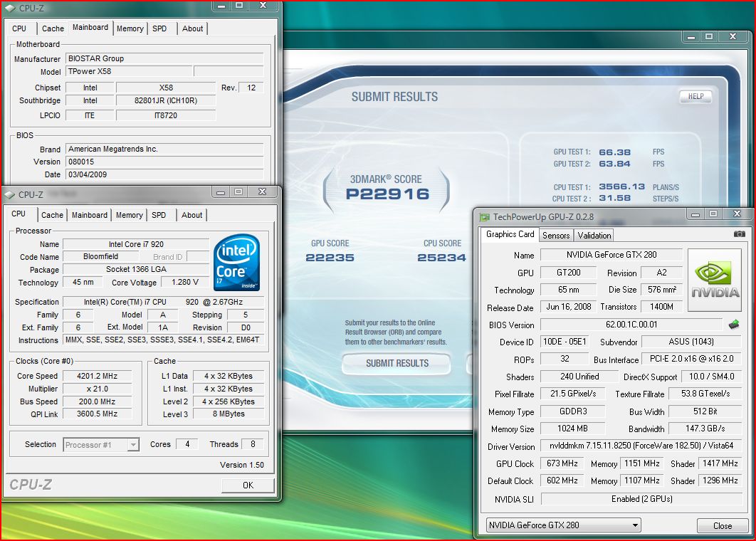Image resolution: width=756 pixels, height=541 pixels.
Task: Click the BIOS save chip icon in GPU-Z
Action: pos(734,325)
